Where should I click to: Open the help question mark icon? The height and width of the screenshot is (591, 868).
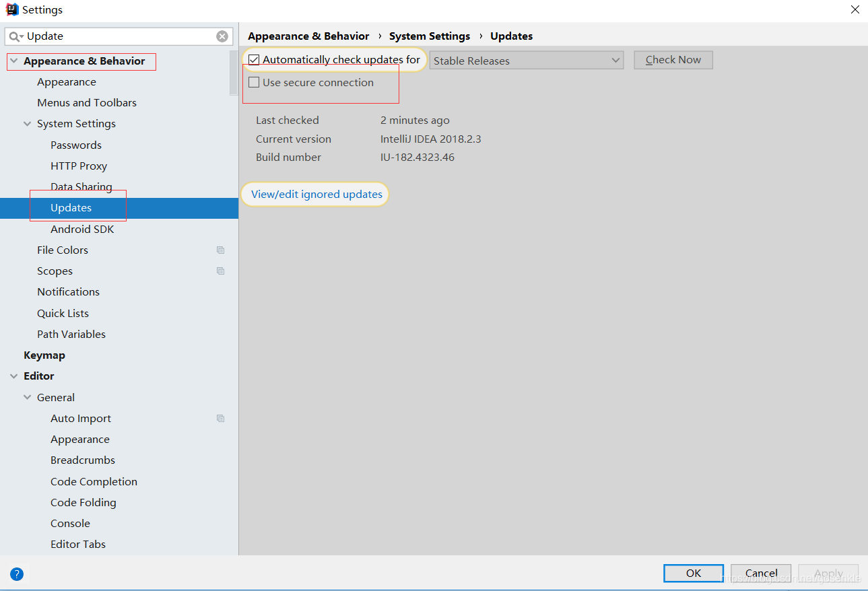[17, 574]
